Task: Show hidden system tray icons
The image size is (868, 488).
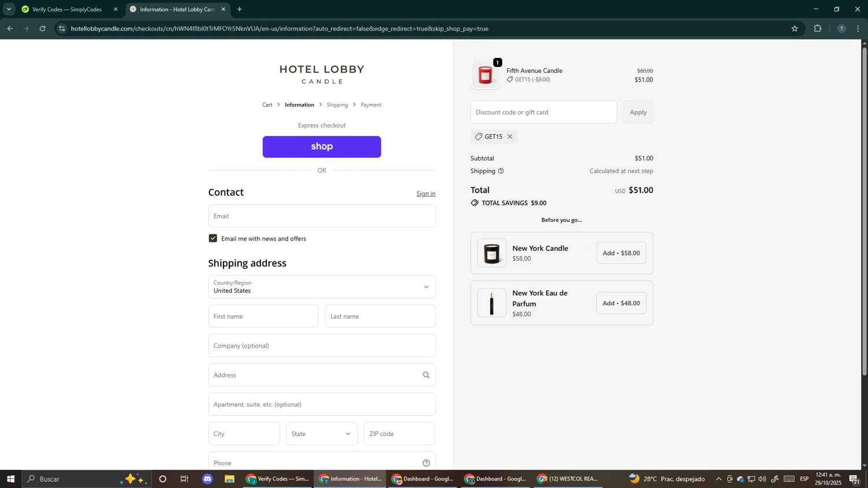Action: point(719,479)
